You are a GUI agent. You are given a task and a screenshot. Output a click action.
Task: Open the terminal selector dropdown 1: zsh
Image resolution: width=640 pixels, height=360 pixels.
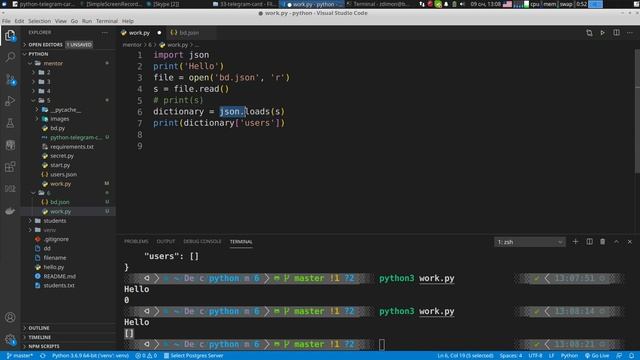point(529,242)
